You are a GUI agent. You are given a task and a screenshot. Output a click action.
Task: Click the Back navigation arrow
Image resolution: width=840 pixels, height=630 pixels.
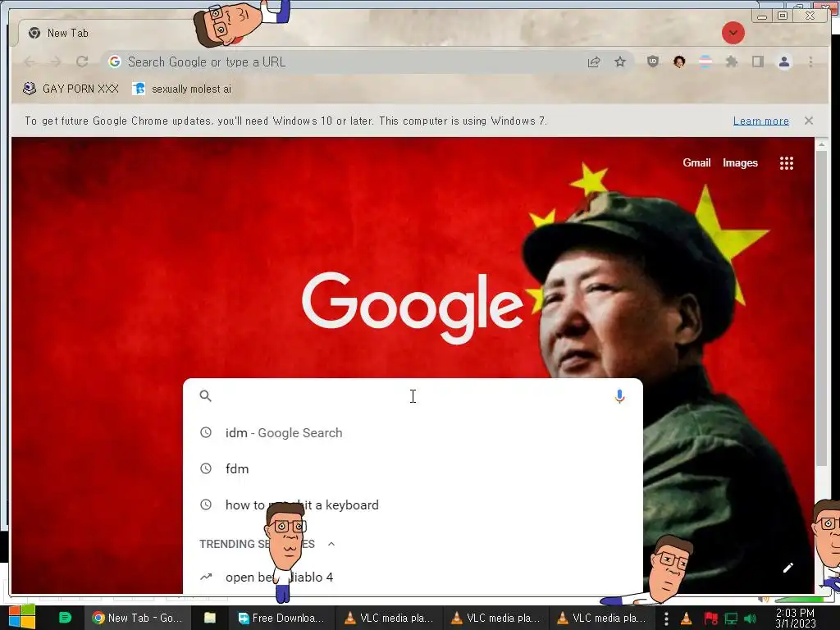click(30, 62)
